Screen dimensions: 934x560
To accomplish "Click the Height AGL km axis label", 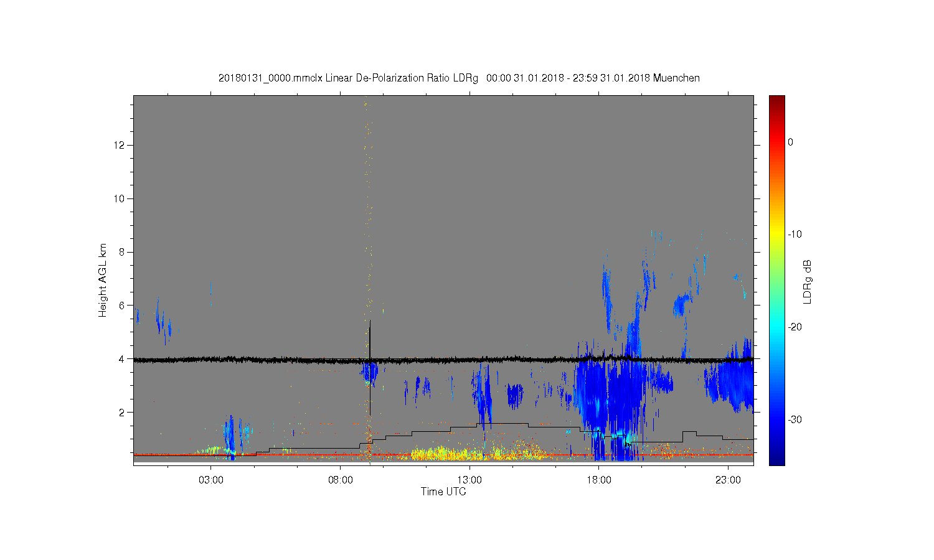I will click(103, 280).
